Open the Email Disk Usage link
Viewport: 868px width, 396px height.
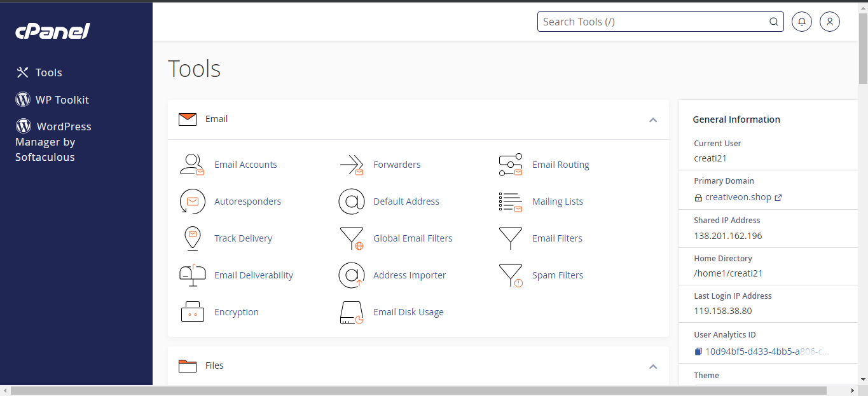(408, 312)
